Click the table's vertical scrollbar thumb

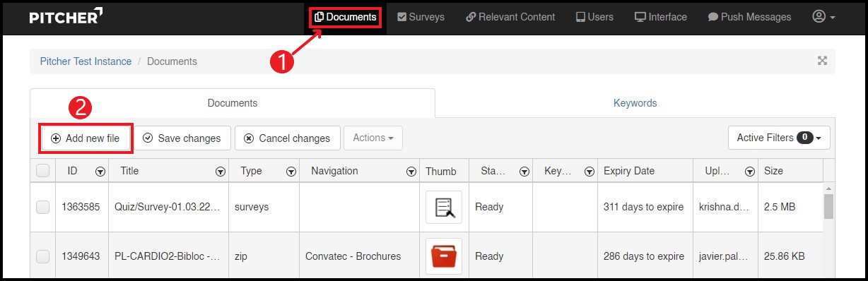828,206
